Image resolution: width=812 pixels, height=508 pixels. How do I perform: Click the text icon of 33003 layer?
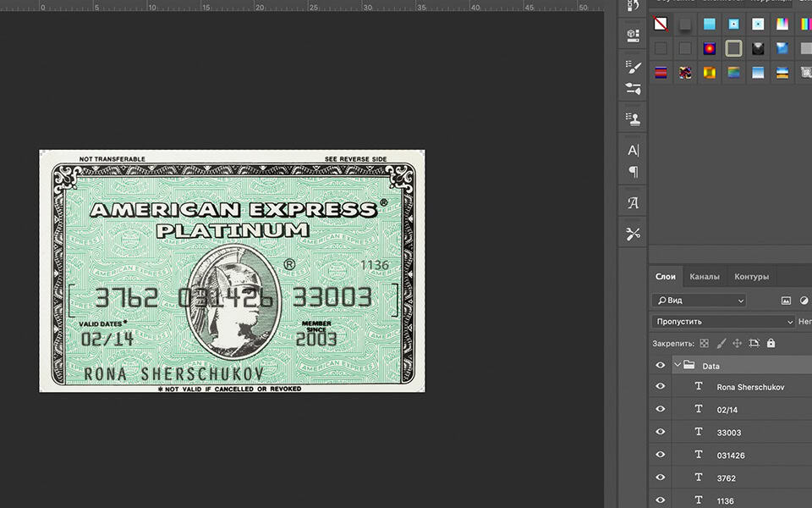pos(699,432)
